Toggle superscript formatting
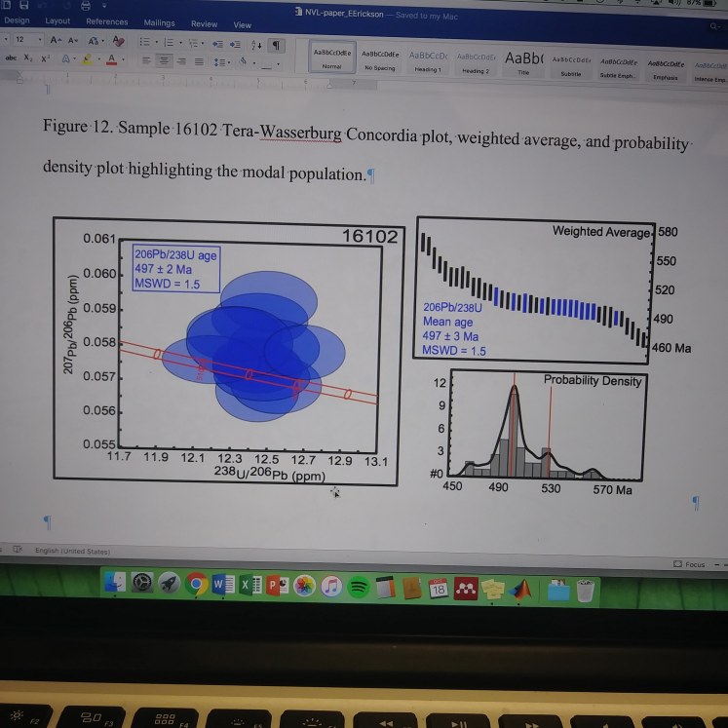Image resolution: width=728 pixels, height=728 pixels. pyautogui.click(x=45, y=59)
